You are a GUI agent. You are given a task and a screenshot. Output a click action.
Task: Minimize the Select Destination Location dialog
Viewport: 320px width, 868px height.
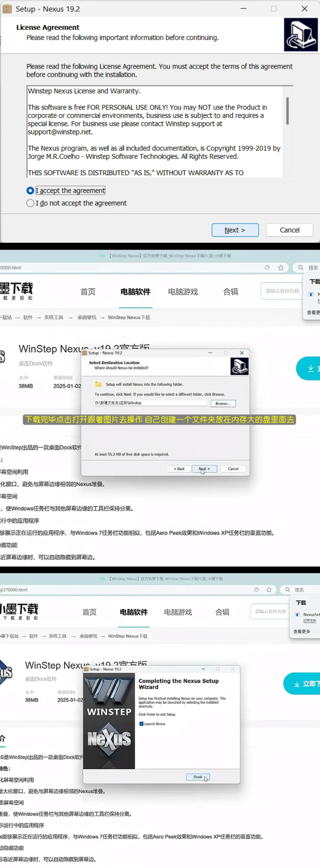point(210,353)
